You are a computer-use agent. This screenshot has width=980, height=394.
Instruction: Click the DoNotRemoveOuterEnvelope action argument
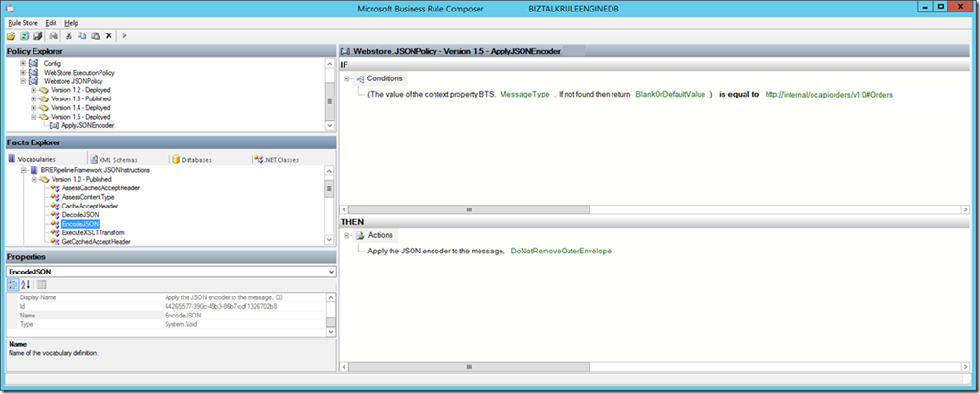[x=561, y=251]
